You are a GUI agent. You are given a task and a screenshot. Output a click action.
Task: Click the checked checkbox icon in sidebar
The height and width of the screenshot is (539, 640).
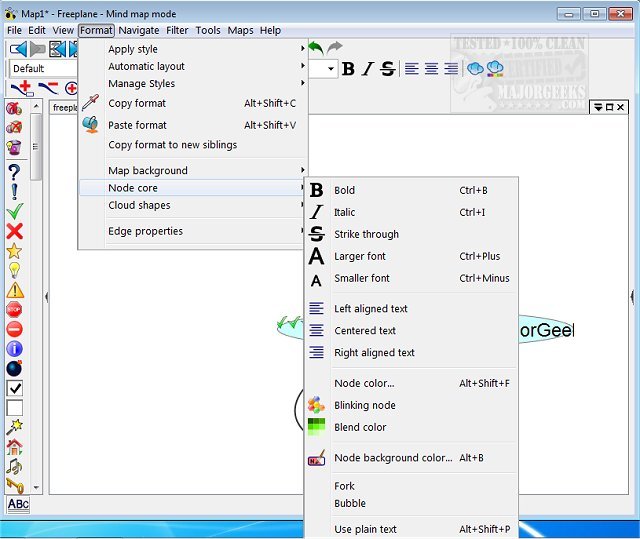tap(15, 388)
